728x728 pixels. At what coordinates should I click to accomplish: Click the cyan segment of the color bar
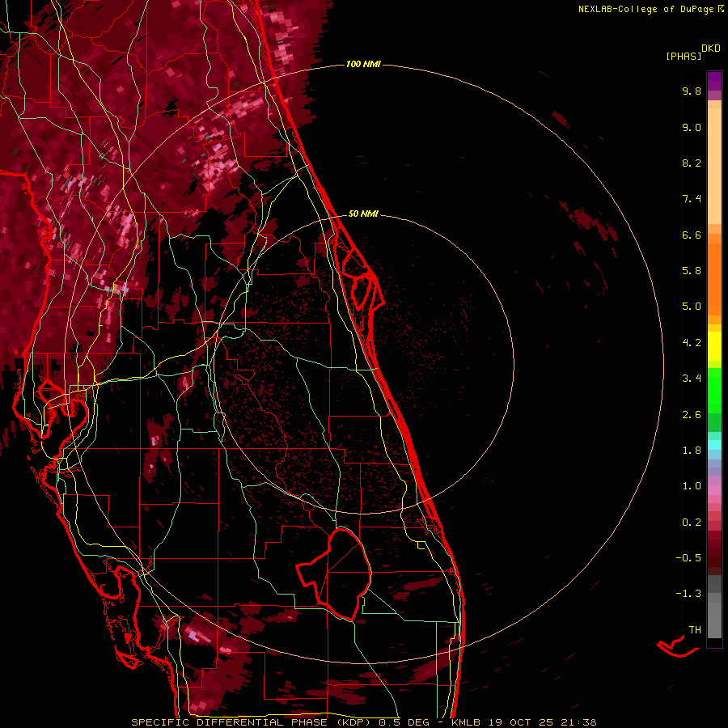tap(714, 445)
